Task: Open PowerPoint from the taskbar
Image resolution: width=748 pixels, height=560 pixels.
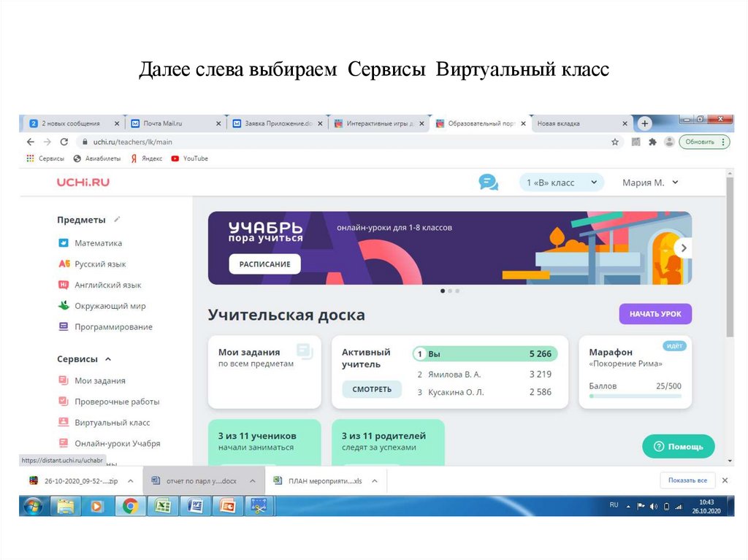Action: tap(228, 506)
